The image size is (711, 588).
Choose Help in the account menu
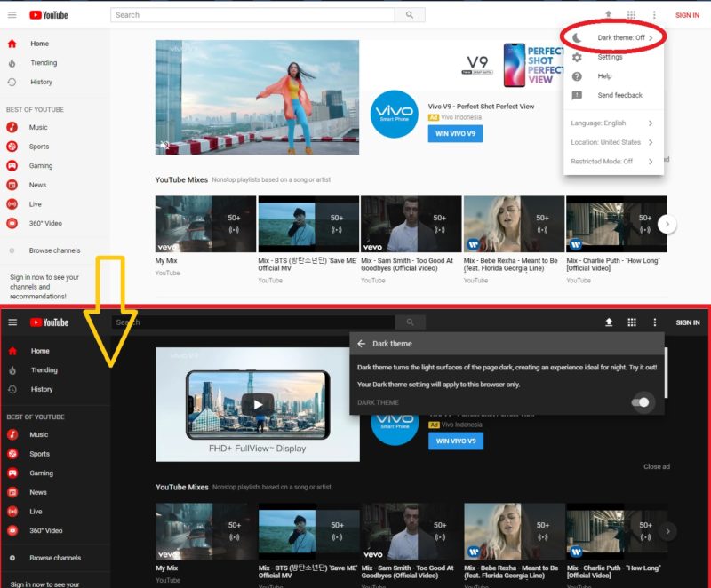pos(613,76)
